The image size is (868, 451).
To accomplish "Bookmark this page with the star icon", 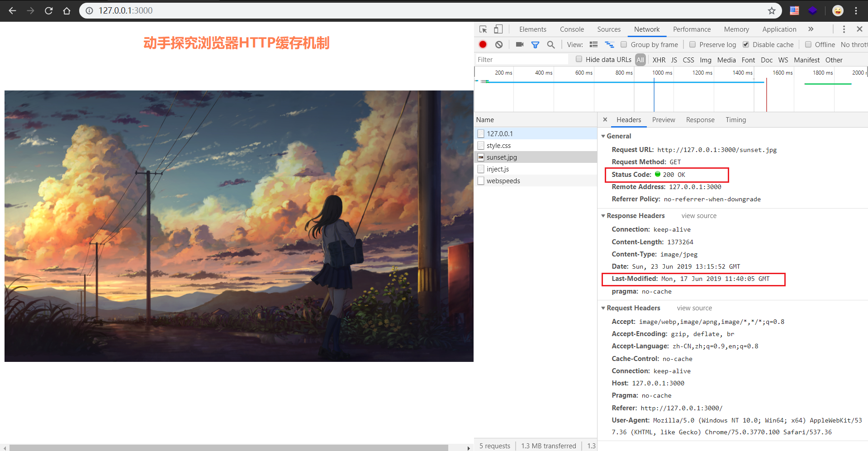I will (772, 10).
